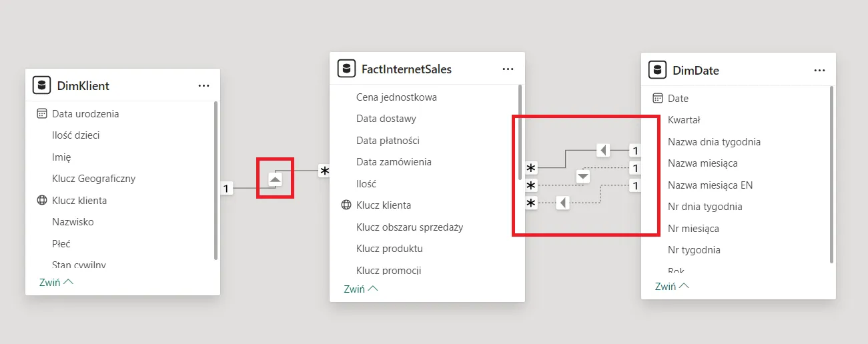Select the lowest inactive relationship left arrow
Image resolution: width=868 pixels, height=344 pixels.
coord(563,203)
